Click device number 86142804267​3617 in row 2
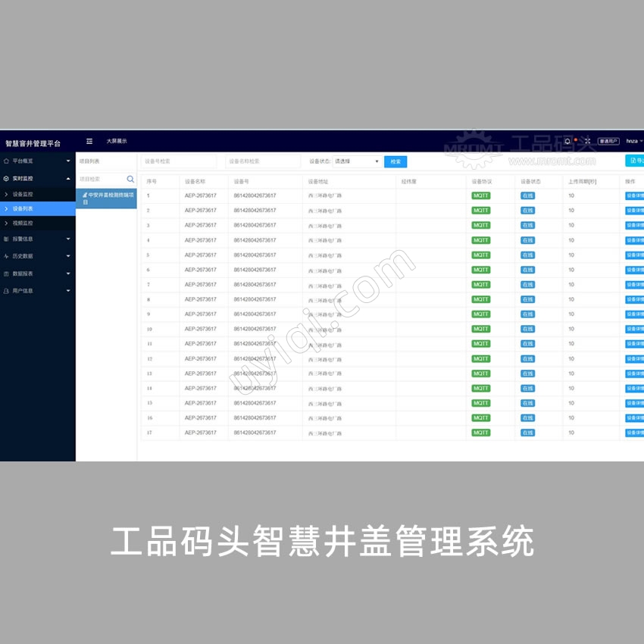 point(255,211)
